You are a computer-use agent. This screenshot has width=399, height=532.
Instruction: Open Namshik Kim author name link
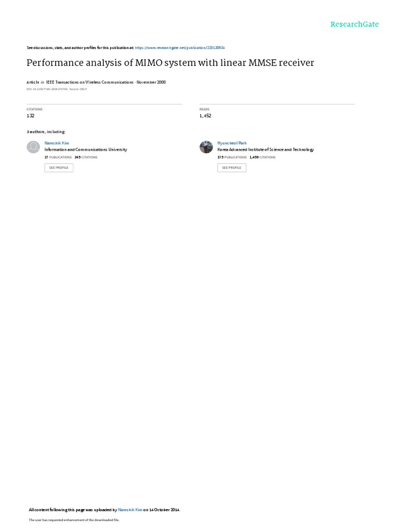coord(57,143)
